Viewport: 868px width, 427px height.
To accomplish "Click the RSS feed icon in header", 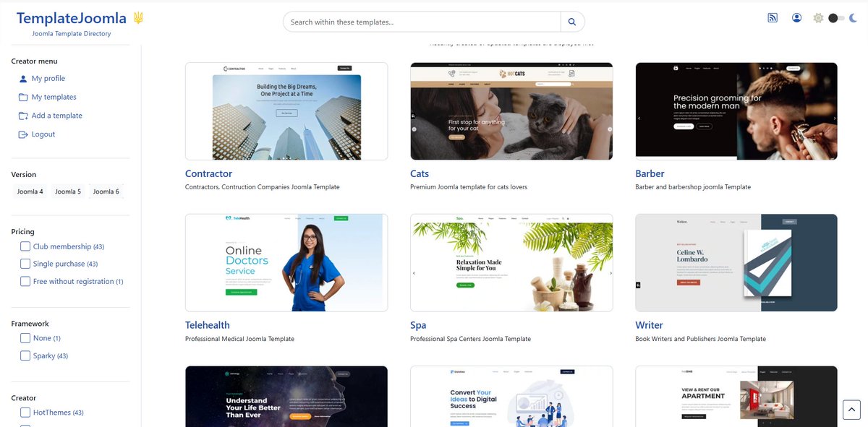I will pos(773,18).
